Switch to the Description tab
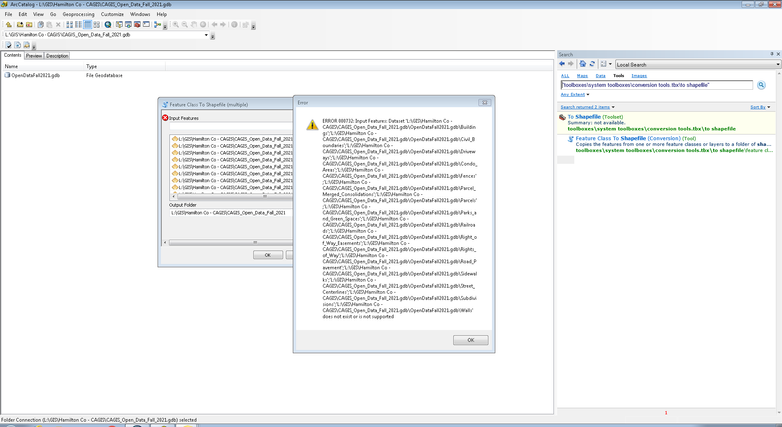This screenshot has width=782, height=427. [x=57, y=55]
